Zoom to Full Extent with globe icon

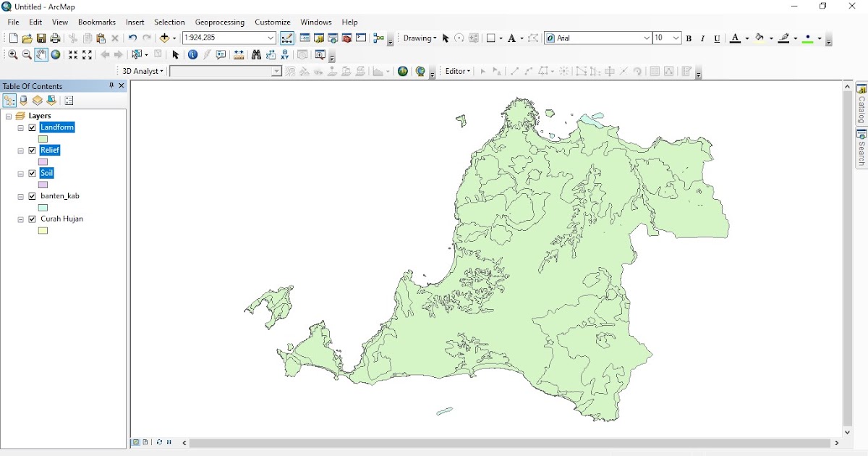56,54
